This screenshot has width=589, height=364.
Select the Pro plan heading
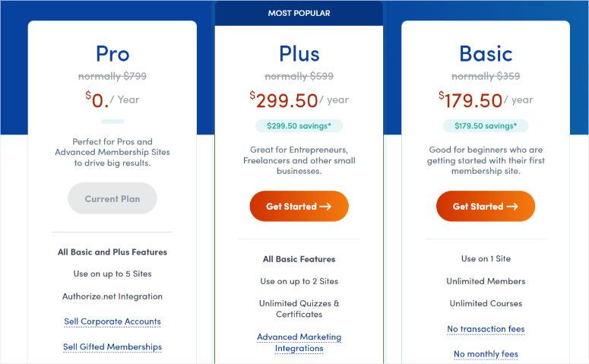[x=112, y=54]
